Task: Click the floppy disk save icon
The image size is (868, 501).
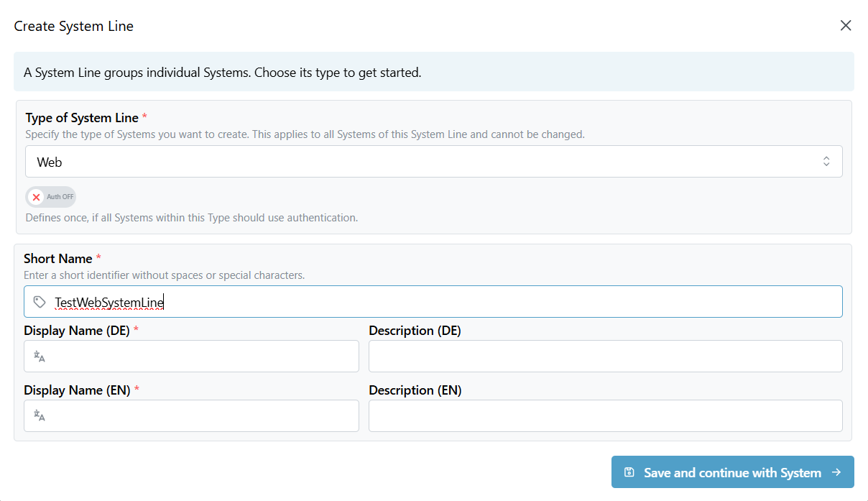Action: (x=629, y=472)
